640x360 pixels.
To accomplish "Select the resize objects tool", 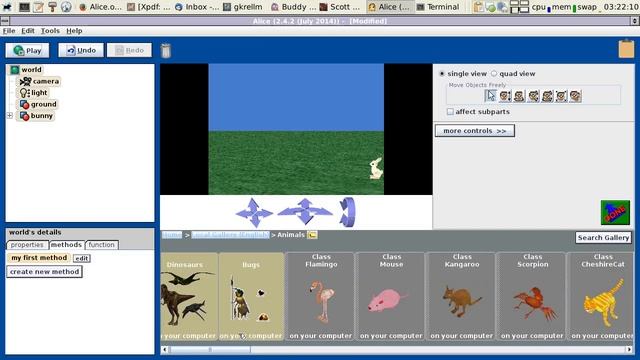I will coord(561,96).
